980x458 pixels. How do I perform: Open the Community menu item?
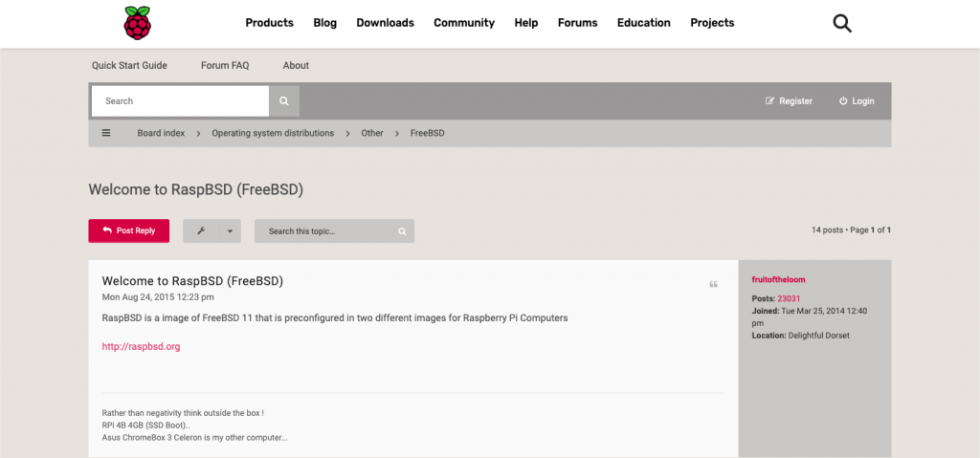coord(464,23)
